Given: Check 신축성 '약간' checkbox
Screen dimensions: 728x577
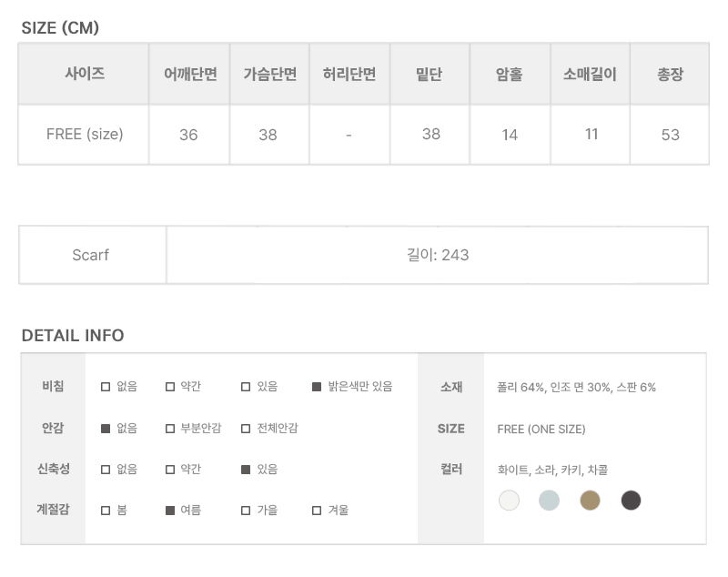Looking at the screenshot, I should click(170, 470).
